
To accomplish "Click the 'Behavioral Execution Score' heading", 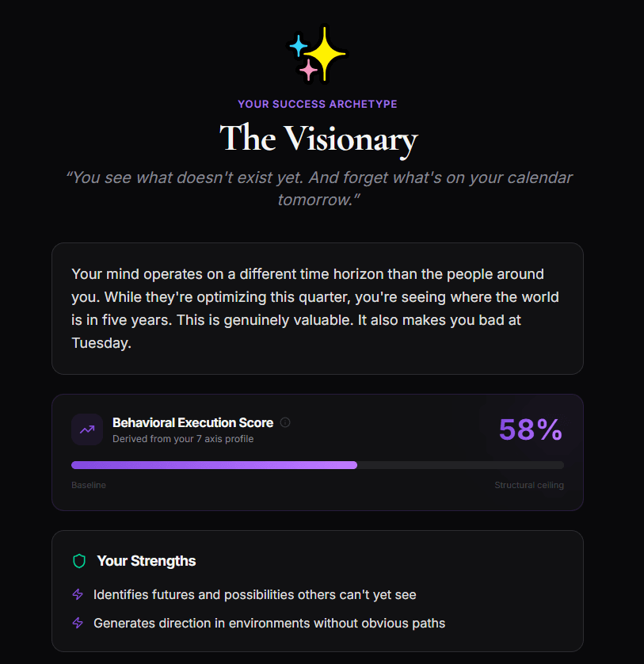I will coord(193,422).
